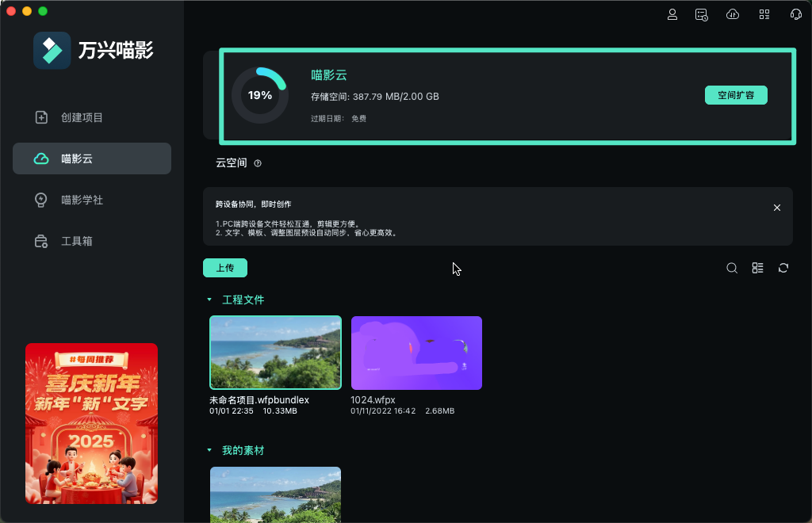The width and height of the screenshot is (812, 523).
Task: Refresh the cloud file list
Action: [783, 268]
